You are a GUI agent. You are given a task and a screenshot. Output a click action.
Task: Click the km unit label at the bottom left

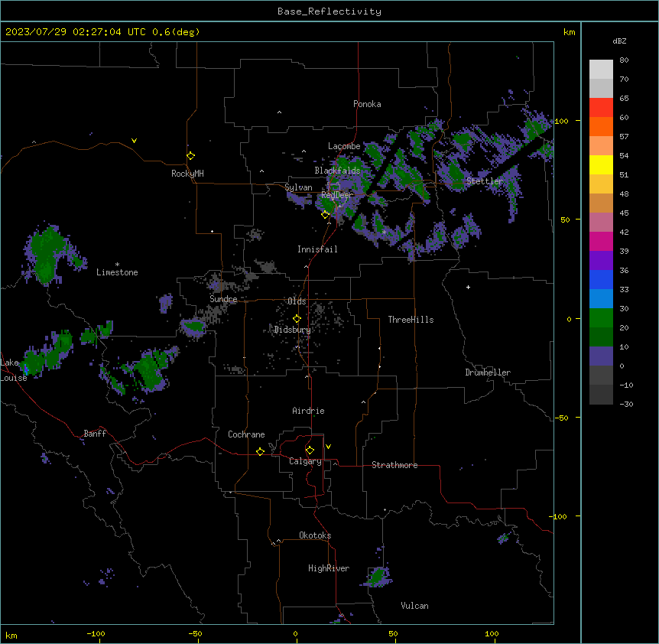click(11, 636)
